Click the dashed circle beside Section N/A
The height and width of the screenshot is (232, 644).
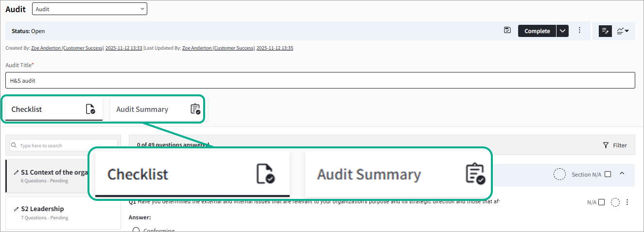(560, 174)
